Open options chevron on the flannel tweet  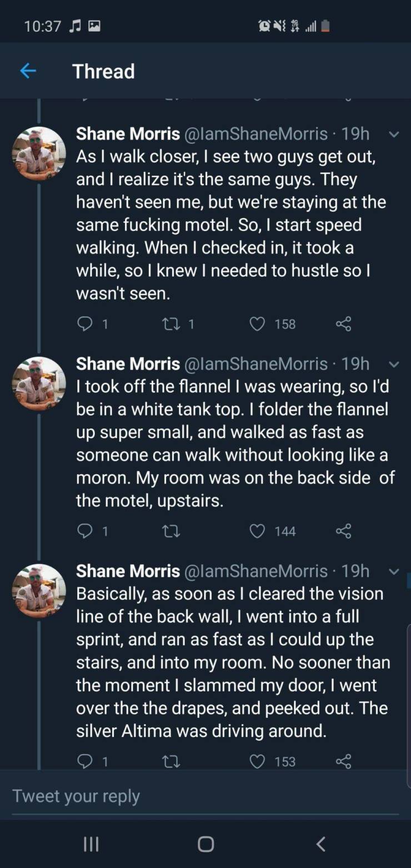click(x=394, y=365)
